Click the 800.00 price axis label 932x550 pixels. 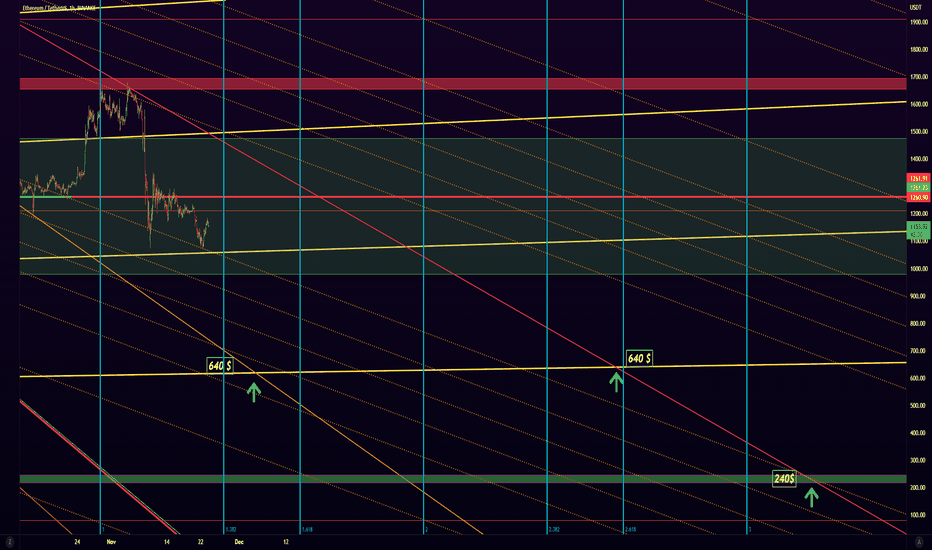(918, 323)
